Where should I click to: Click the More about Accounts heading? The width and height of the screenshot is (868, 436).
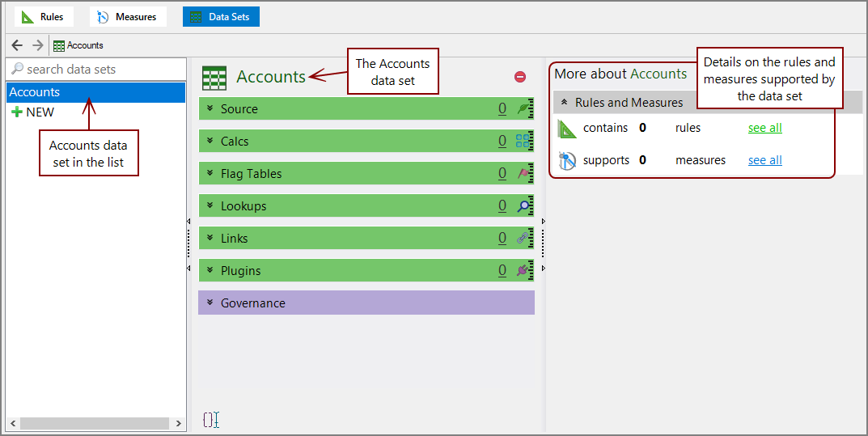tap(620, 74)
